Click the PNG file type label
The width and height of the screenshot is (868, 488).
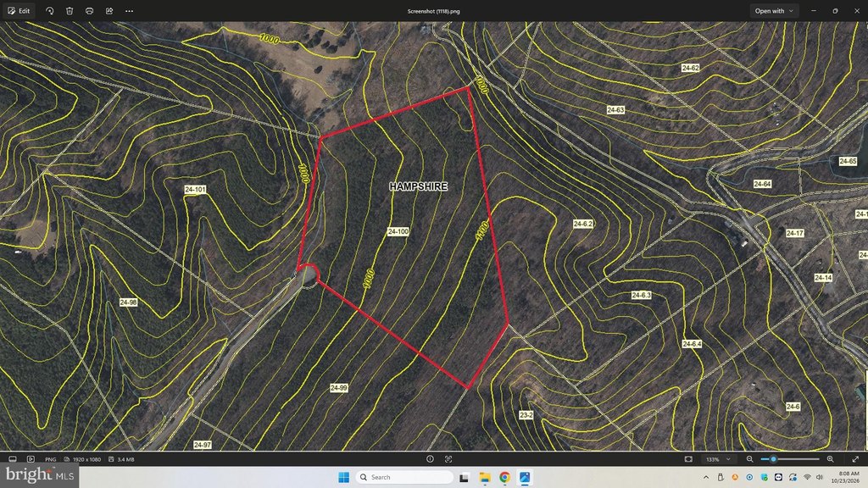(x=50, y=459)
